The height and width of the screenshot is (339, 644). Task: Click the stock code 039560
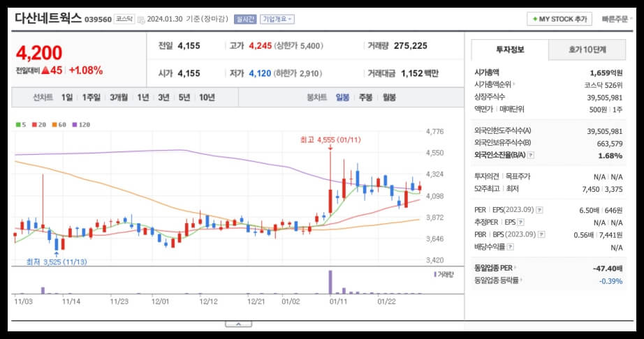click(98, 20)
